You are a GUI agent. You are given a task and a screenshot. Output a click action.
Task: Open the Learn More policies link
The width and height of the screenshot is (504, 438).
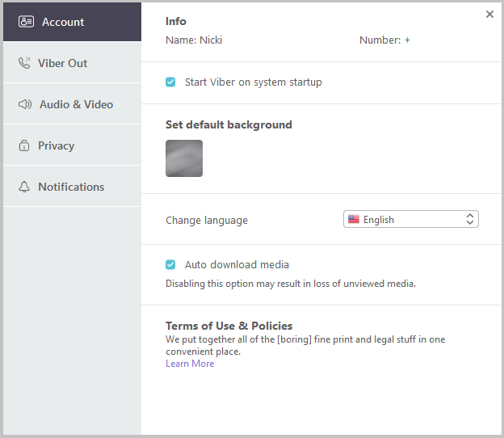point(190,364)
